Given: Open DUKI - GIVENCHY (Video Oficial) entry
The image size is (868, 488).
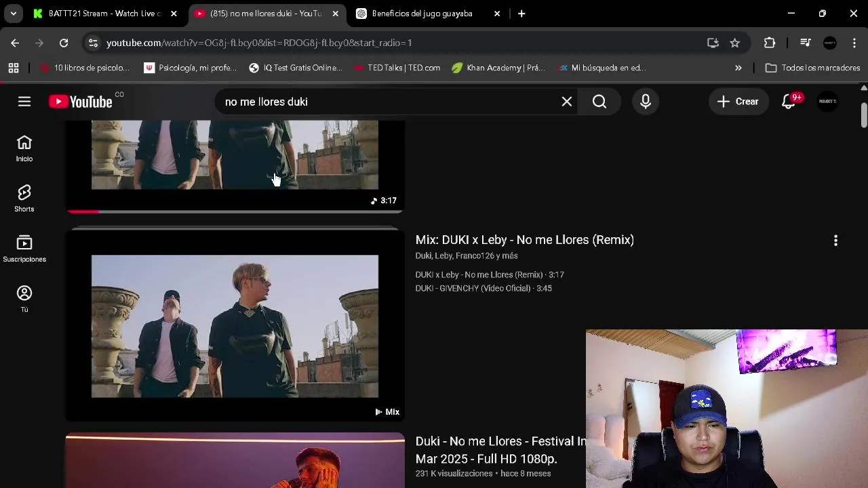Looking at the screenshot, I should tap(484, 288).
